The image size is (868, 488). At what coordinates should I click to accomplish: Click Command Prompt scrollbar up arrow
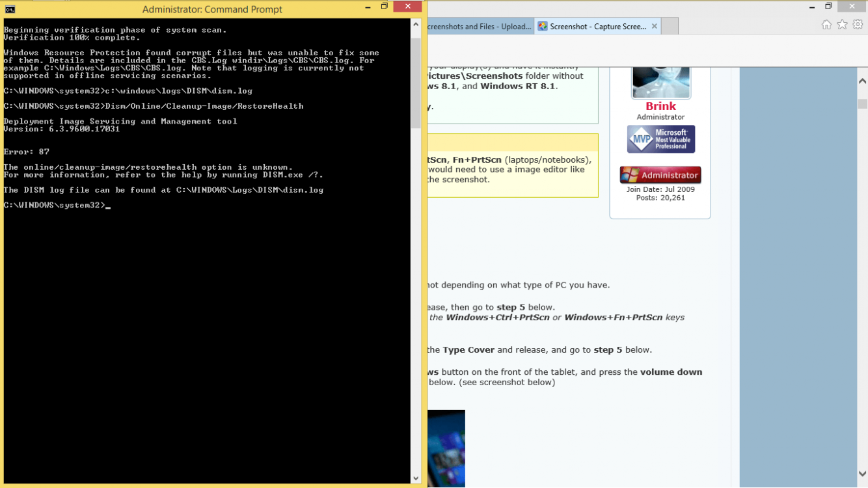tap(416, 24)
